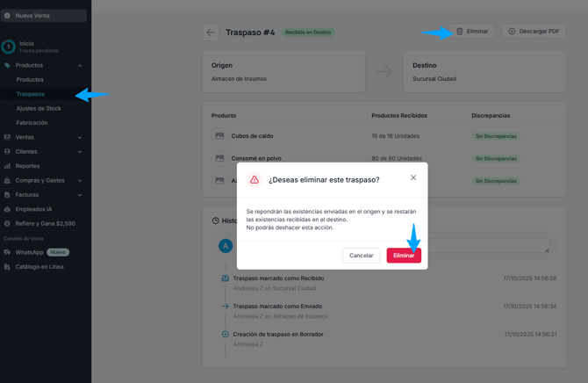Click the trash icon Eliminar button at top
The image size is (588, 383).
(x=472, y=31)
